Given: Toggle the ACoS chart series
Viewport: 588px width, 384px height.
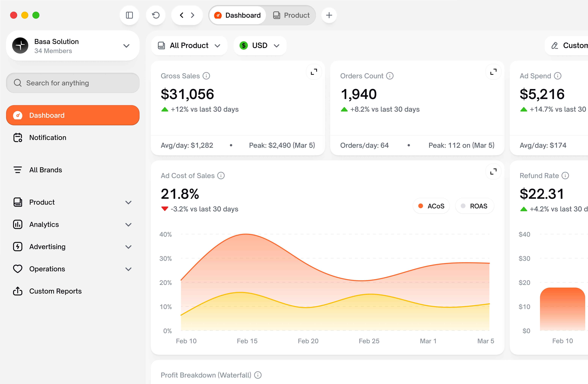Looking at the screenshot, I should point(431,206).
